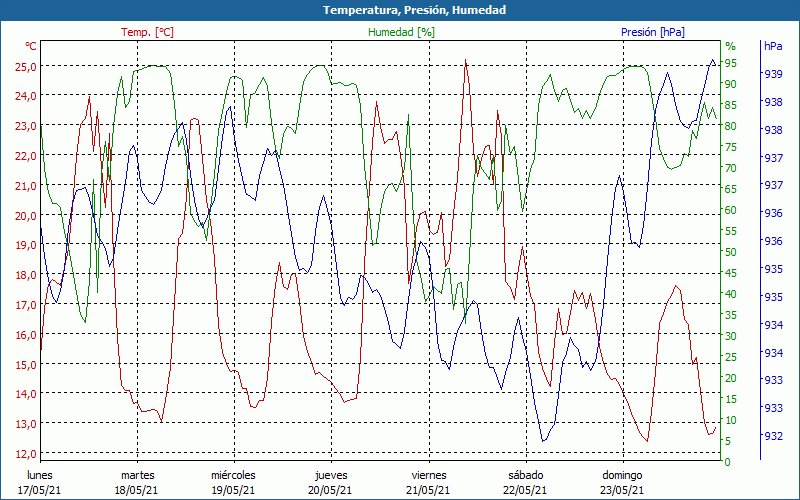
Task: Click the date label '20/05/21'
Action: pos(330,490)
